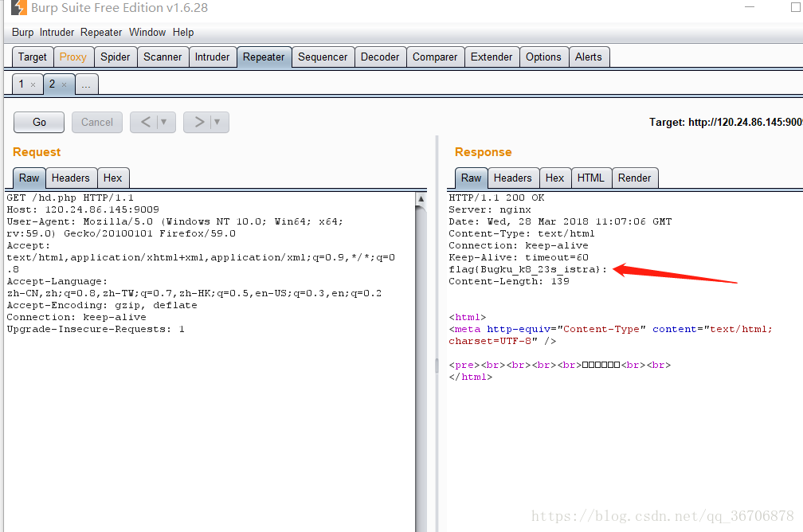The width and height of the screenshot is (803, 532).
Task: Click the flag{Bugku_k8_23s_istra} header line
Action: tap(527, 269)
